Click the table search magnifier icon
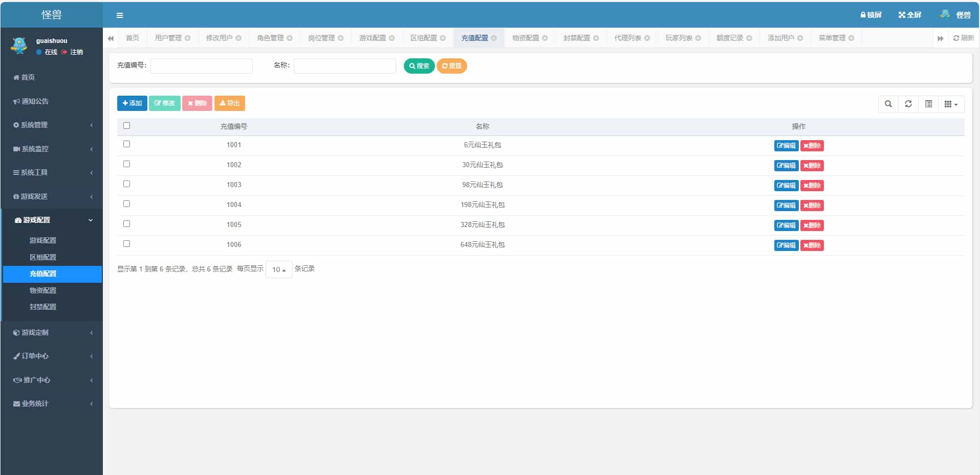Screen dimensions: 980x475 (x=888, y=104)
